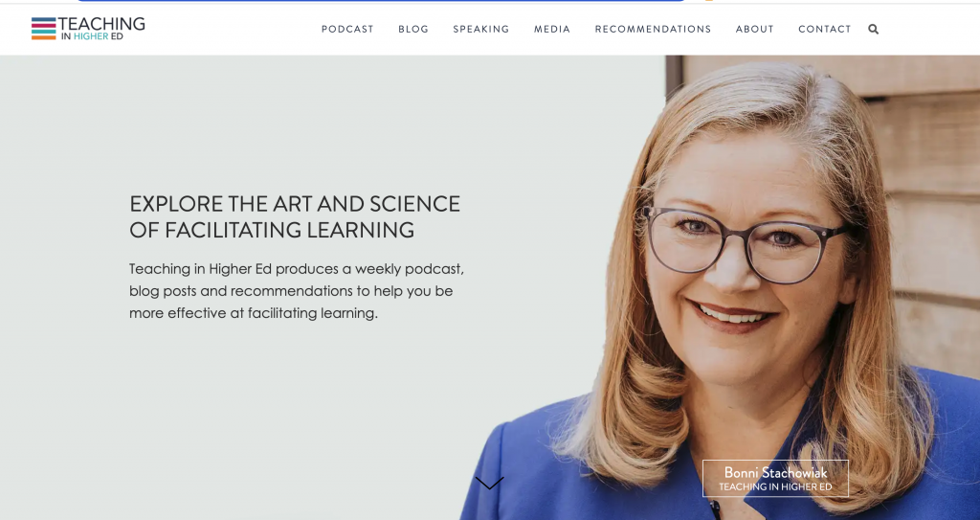
Task: Open the Podcast menu item
Action: point(347,29)
